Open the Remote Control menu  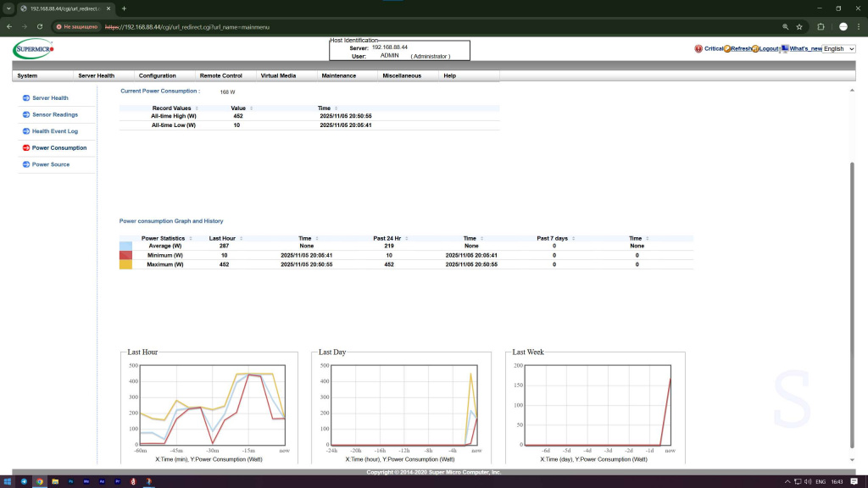point(220,75)
